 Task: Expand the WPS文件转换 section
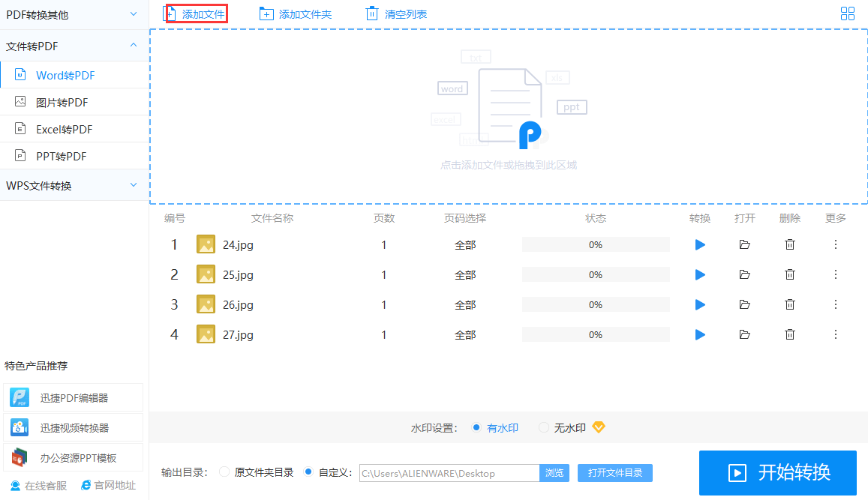[x=74, y=185]
